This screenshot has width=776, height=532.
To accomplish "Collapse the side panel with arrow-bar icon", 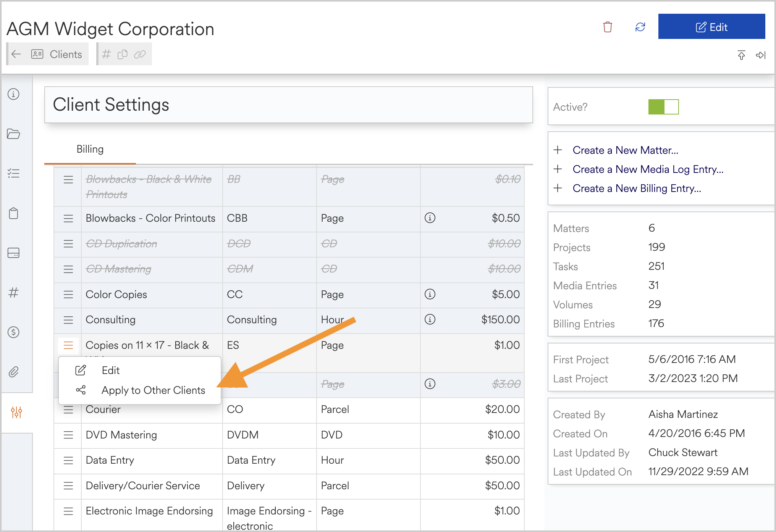I will [761, 55].
